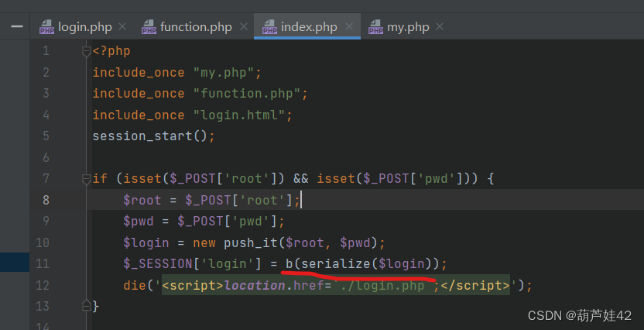Viewport: 644px width, 330px height.
Task: Click line number 11 in the gutter
Action: coord(43,263)
